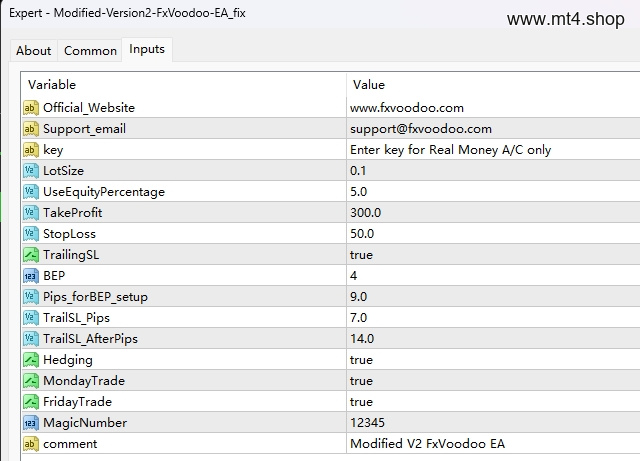Click the boolean icon beside MondayTrade
This screenshot has height=461, width=640.
point(31,381)
